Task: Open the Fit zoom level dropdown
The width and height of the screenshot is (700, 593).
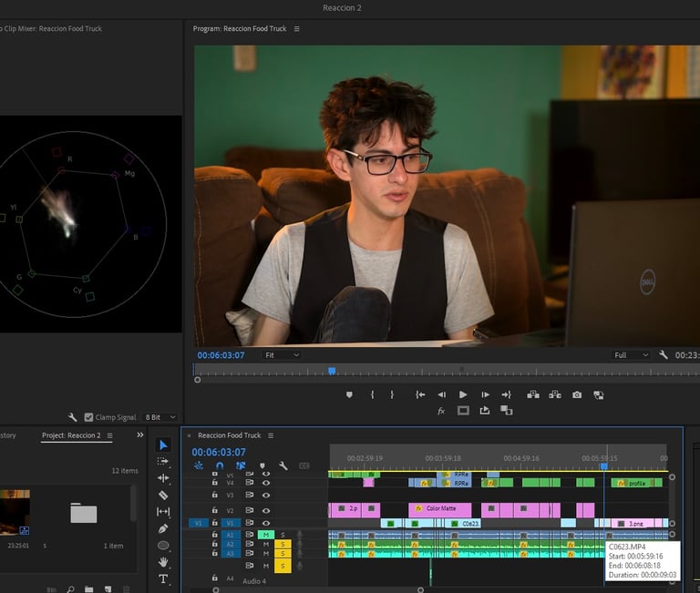Action: click(x=281, y=355)
